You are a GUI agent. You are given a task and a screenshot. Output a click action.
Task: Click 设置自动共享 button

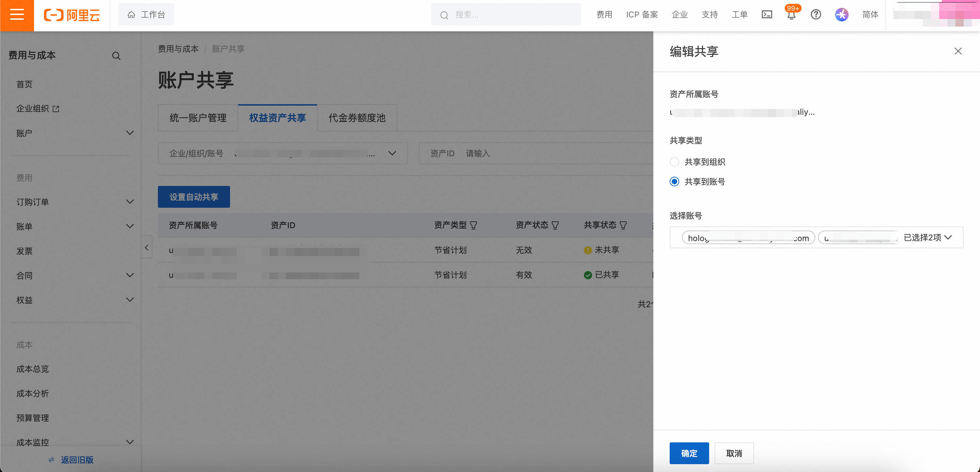click(194, 197)
